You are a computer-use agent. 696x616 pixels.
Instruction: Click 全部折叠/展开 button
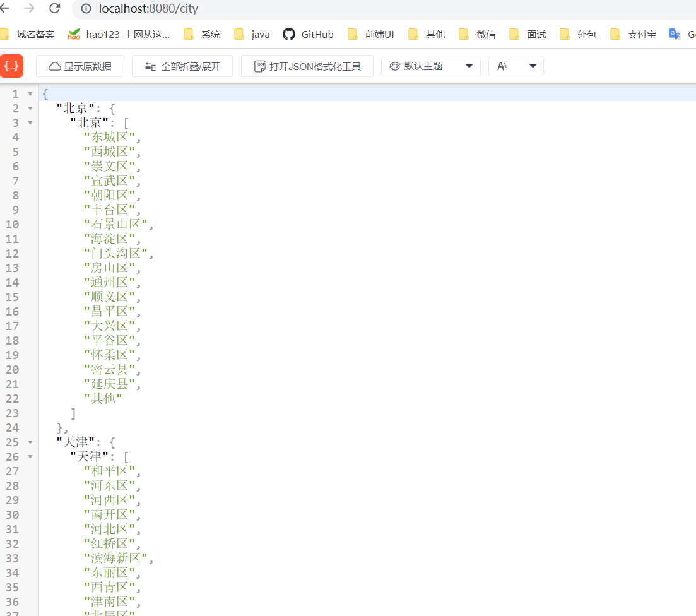[x=182, y=66]
